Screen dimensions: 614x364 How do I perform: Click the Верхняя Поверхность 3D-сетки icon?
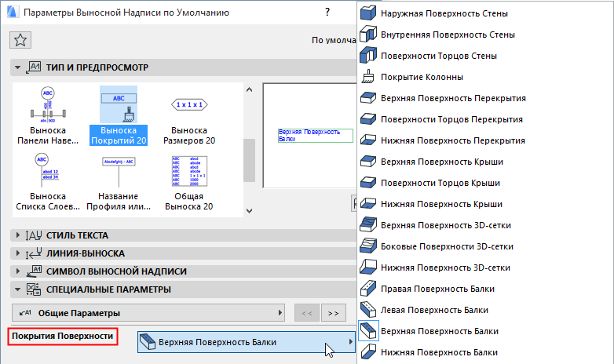point(368,224)
